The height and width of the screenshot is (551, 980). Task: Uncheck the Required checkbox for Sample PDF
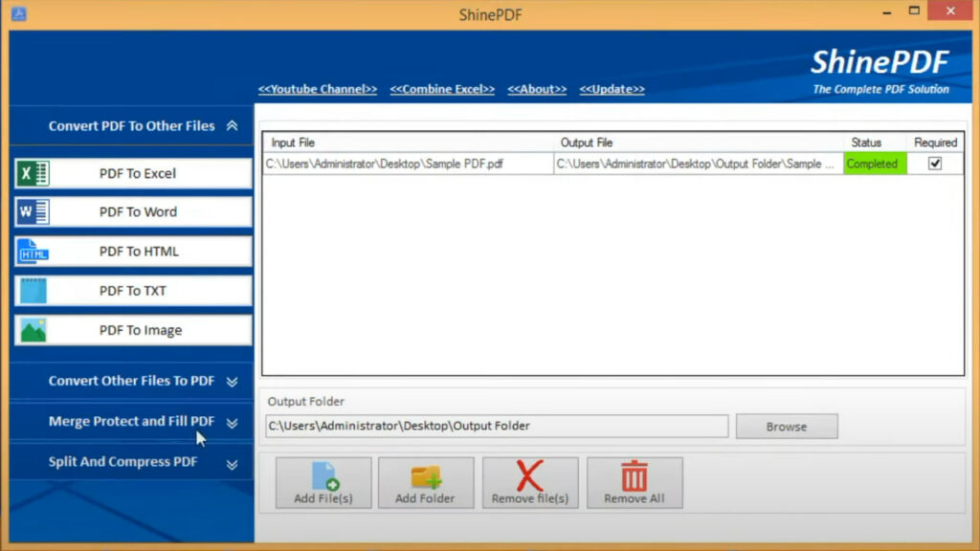coord(935,164)
